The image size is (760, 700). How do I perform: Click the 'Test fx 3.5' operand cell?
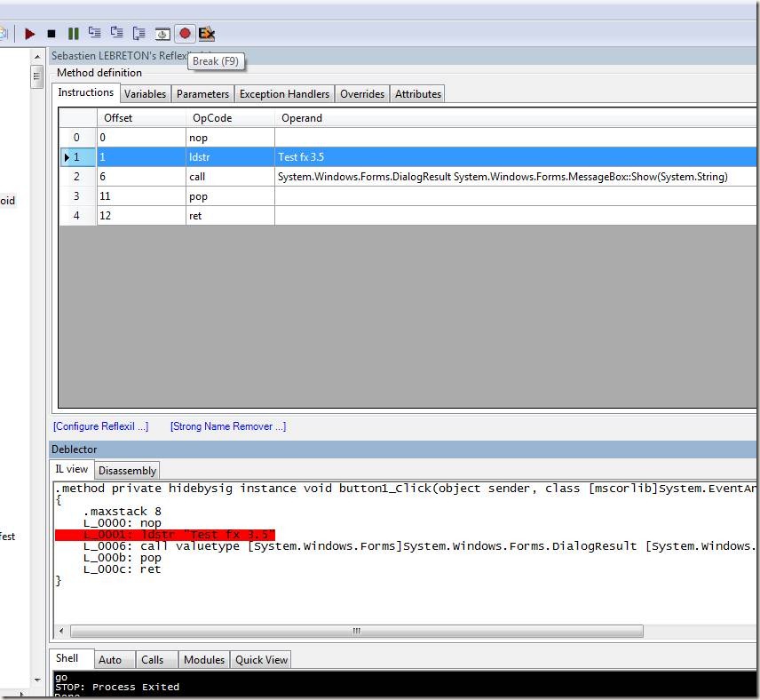coord(515,157)
